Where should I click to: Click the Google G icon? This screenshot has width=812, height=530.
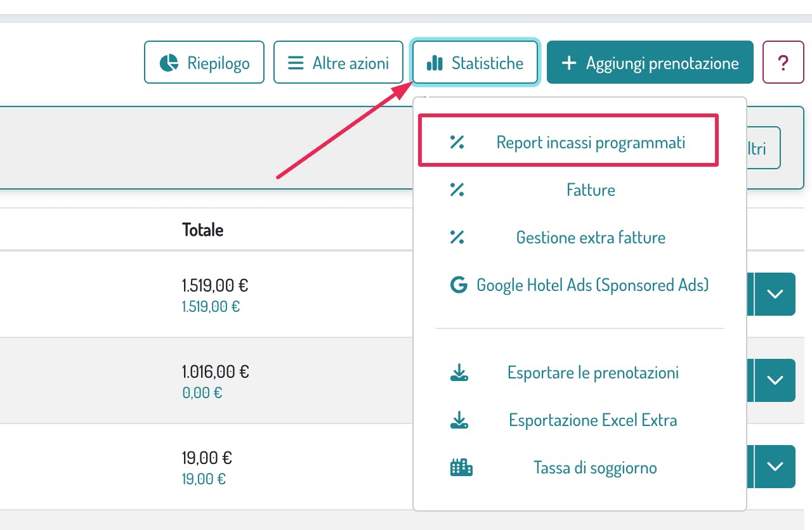coord(458,285)
